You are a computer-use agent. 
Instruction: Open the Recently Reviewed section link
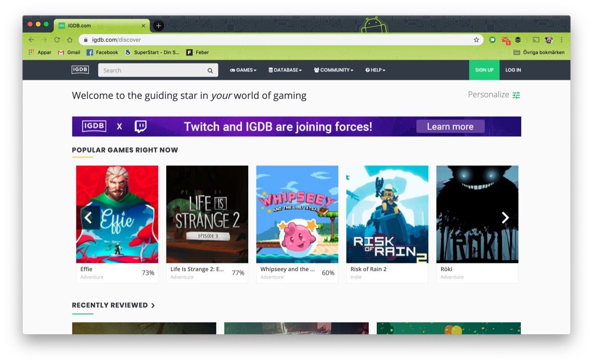(x=114, y=305)
